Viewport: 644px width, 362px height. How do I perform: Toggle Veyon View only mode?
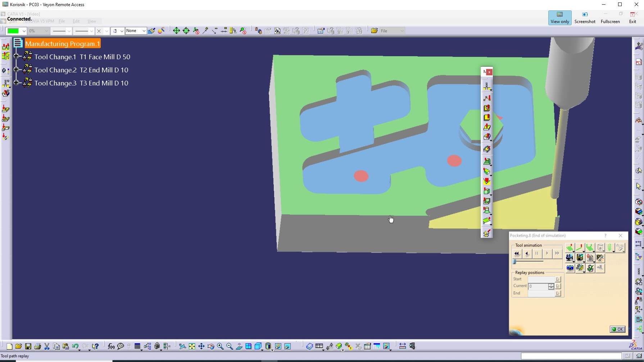tap(560, 18)
